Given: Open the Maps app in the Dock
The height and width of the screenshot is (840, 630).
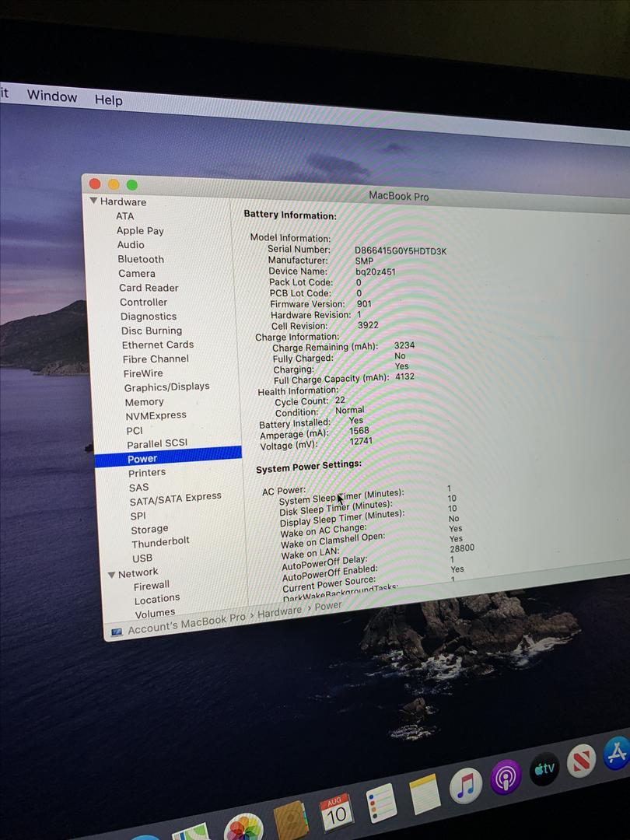Looking at the screenshot, I should 191,832.
